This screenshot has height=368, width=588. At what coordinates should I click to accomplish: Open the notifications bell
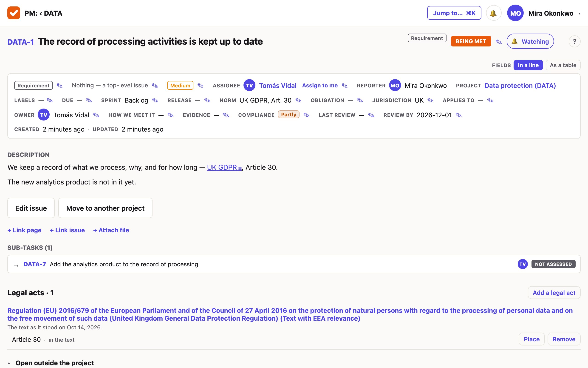(x=493, y=13)
